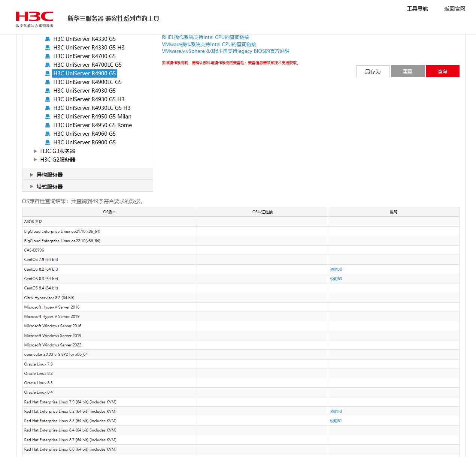Click server icon beside R4930 G5 H3
476x457 pixels.
48,99
